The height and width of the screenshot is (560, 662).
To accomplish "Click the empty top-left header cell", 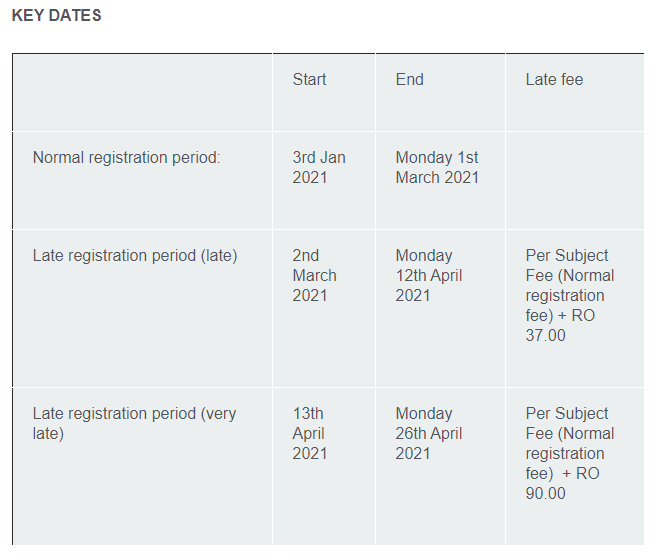I will tap(142, 92).
